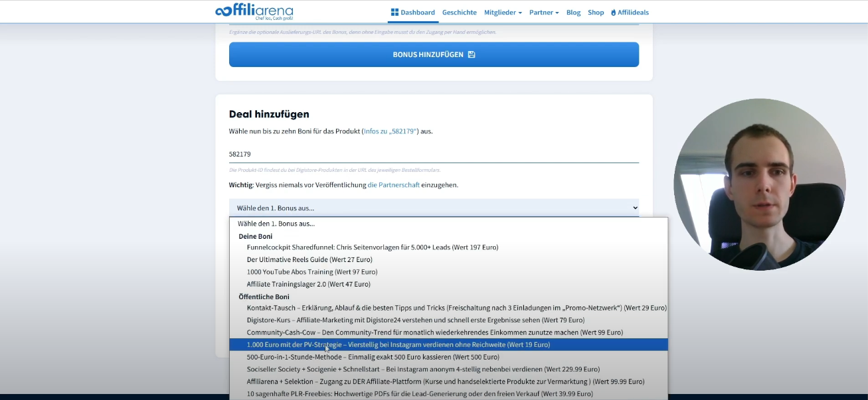
Task: Click the webcam video overlay
Action: (x=760, y=184)
